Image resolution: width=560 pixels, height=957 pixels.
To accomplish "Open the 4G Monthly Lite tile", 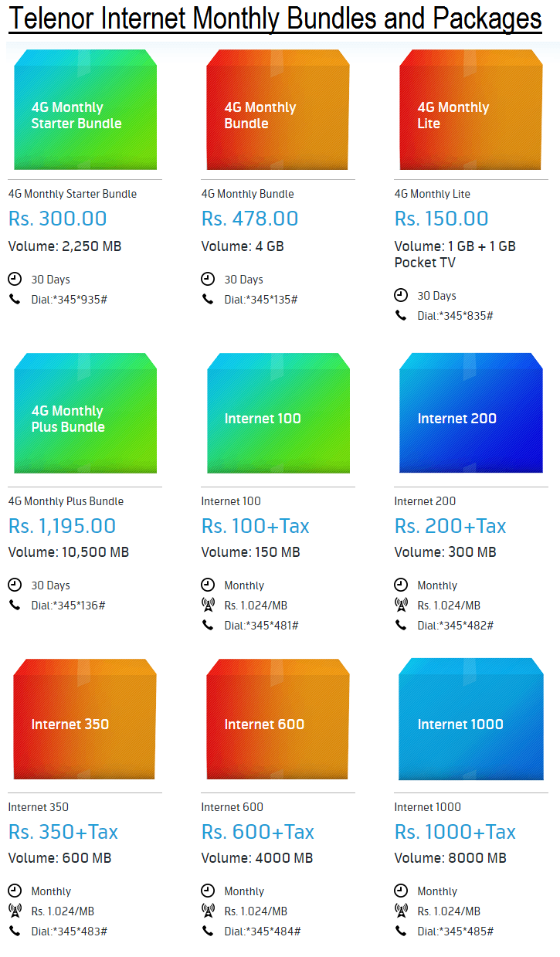I will (471, 110).
